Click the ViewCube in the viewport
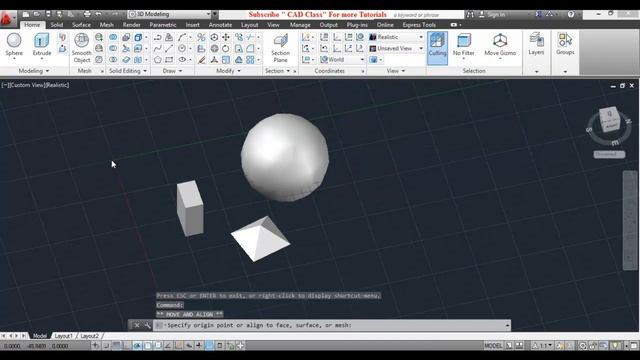 tap(610, 119)
